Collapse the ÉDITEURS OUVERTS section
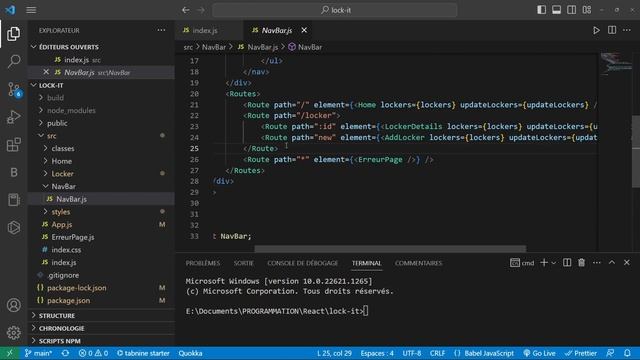This screenshot has height=360, width=640. 102,47
